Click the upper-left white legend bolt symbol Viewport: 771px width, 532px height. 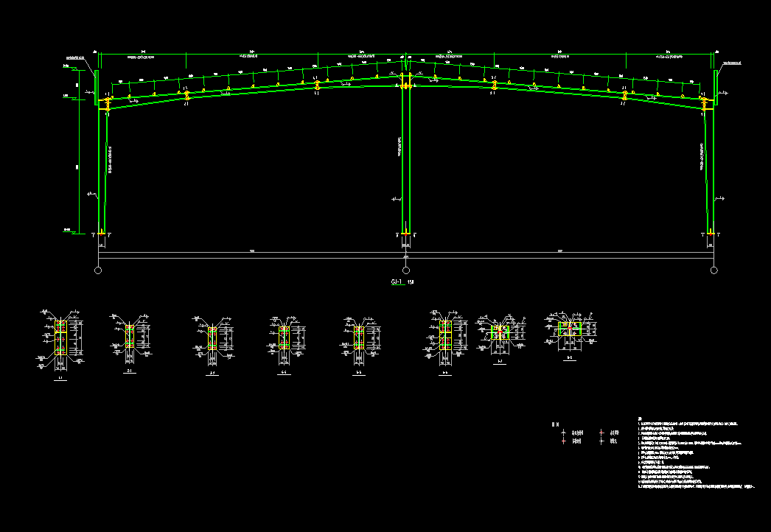(563, 433)
